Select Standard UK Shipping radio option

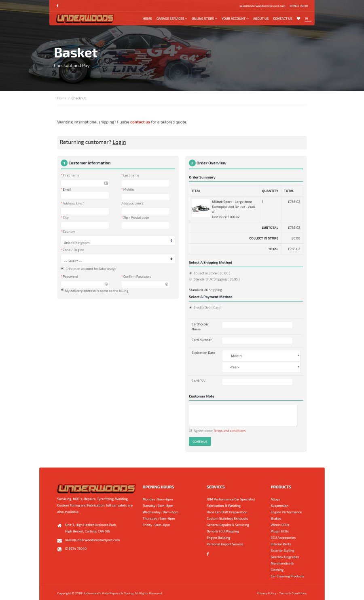click(190, 279)
